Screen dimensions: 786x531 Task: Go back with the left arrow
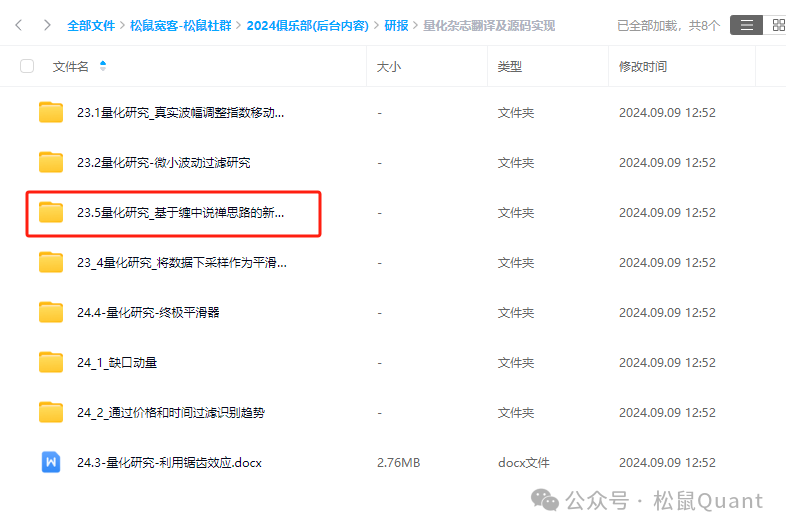point(19,25)
